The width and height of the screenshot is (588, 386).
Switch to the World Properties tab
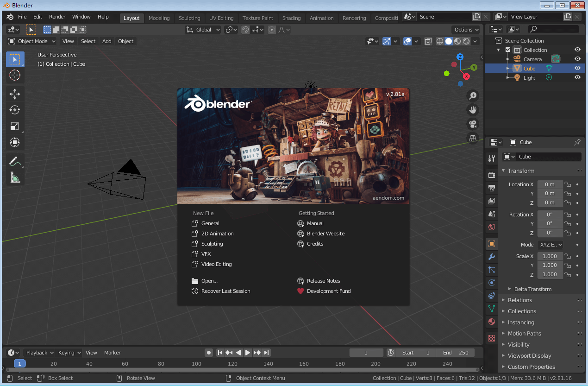tap(491, 227)
